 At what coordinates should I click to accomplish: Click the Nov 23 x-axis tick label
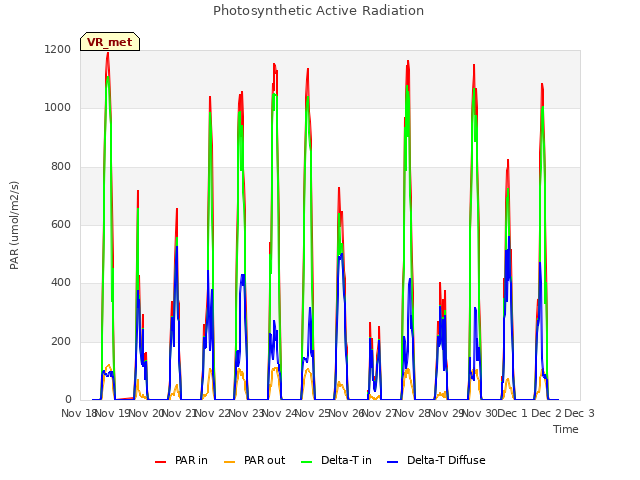click(245, 413)
